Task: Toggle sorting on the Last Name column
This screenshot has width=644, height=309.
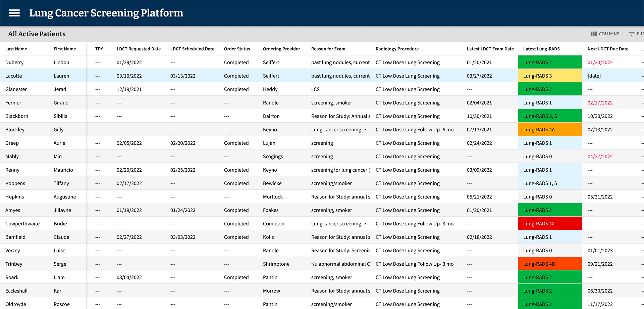Action: (16, 49)
